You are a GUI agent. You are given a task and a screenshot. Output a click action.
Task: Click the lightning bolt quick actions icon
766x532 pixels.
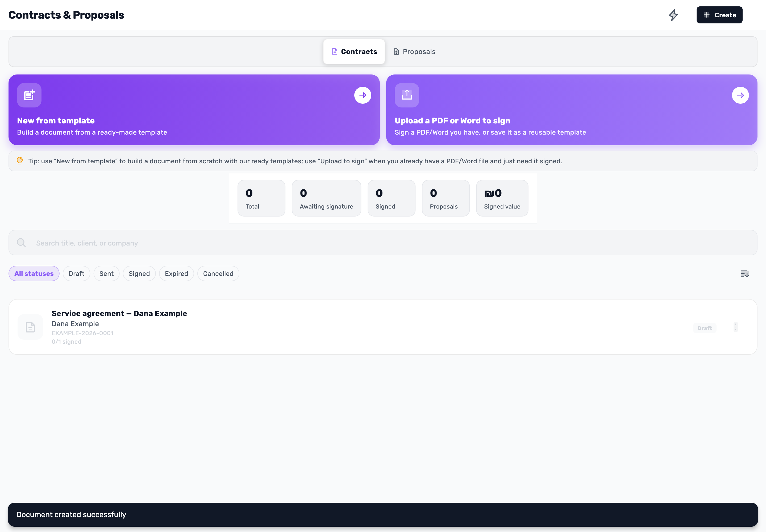click(x=673, y=15)
